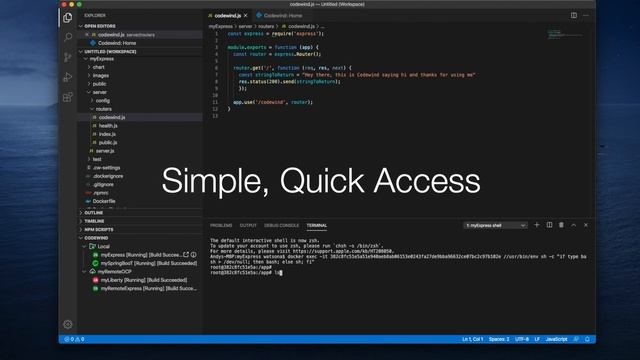Collapse the myExpress folder
The image size is (640, 360).
[x=86, y=59]
